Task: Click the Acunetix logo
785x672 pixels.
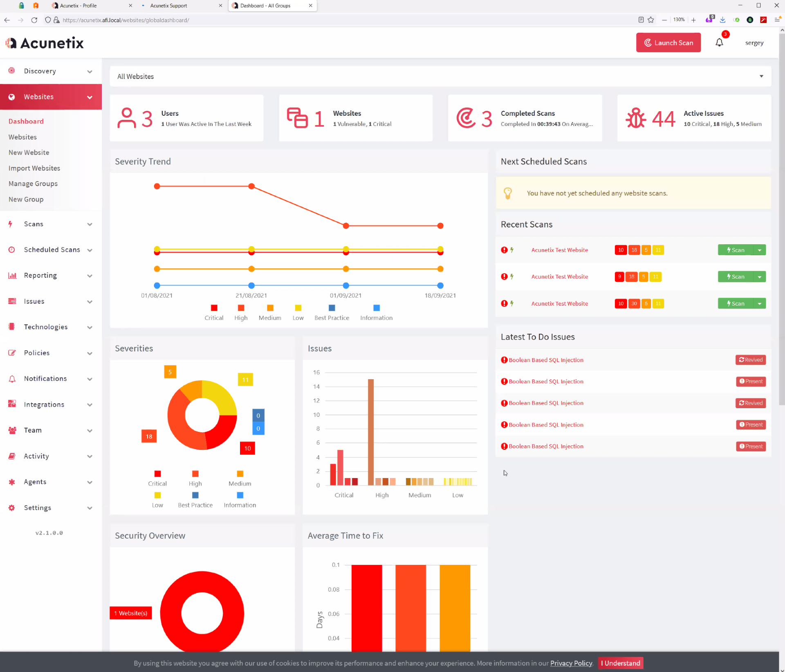Action: tap(45, 43)
